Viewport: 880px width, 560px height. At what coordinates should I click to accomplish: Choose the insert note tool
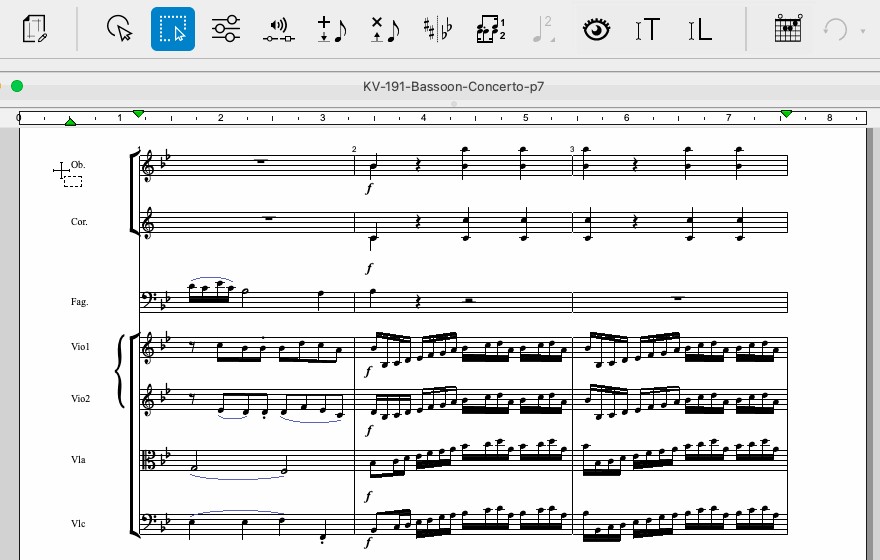click(332, 30)
